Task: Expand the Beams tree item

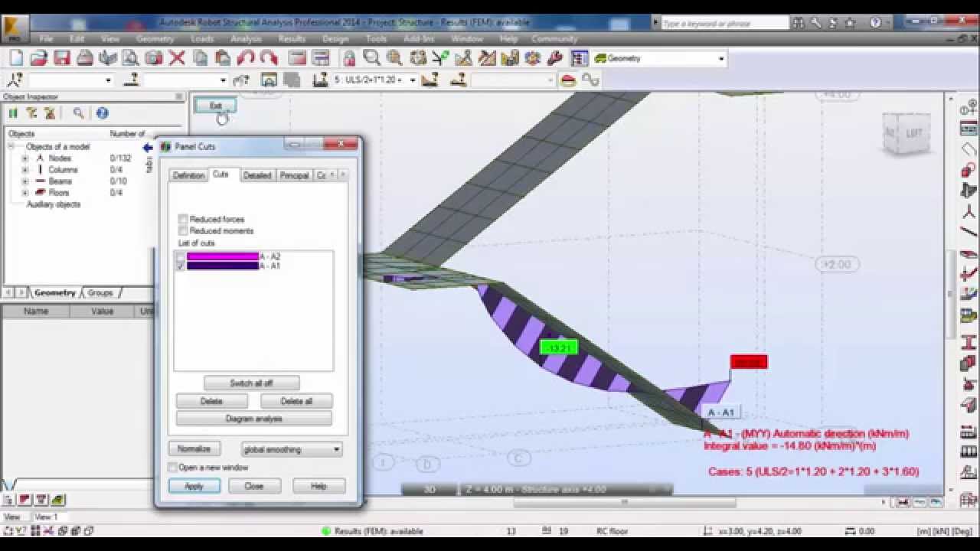Action: (24, 181)
